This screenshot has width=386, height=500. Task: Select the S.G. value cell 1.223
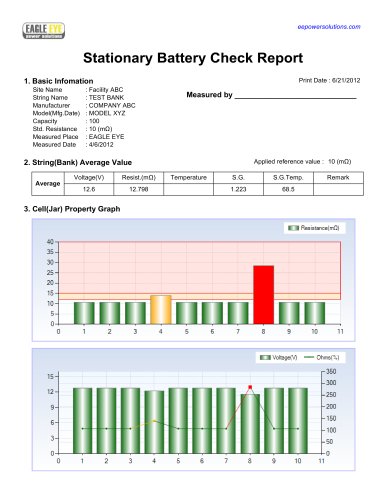coord(238,189)
